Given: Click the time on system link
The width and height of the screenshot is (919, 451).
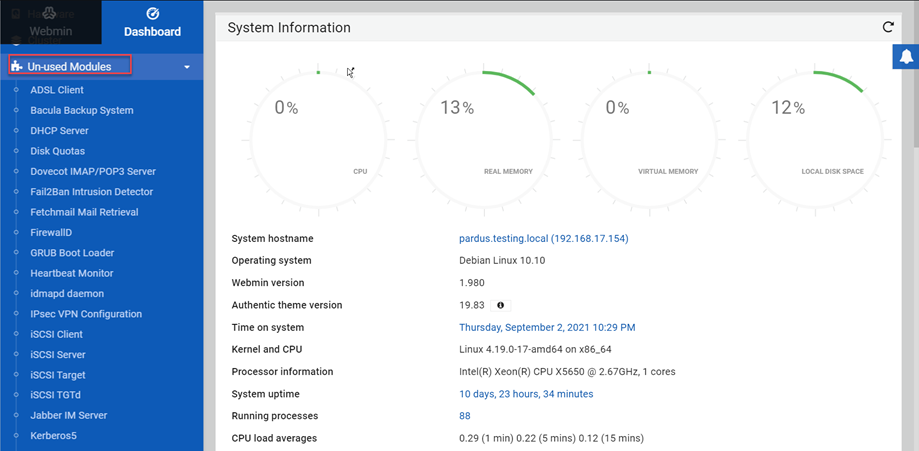Looking at the screenshot, I should click(x=547, y=328).
